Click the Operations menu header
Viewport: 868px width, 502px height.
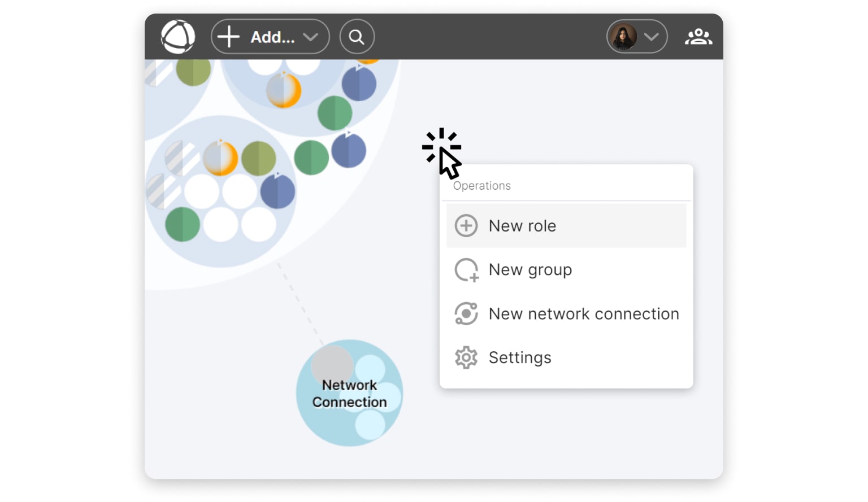[482, 186]
